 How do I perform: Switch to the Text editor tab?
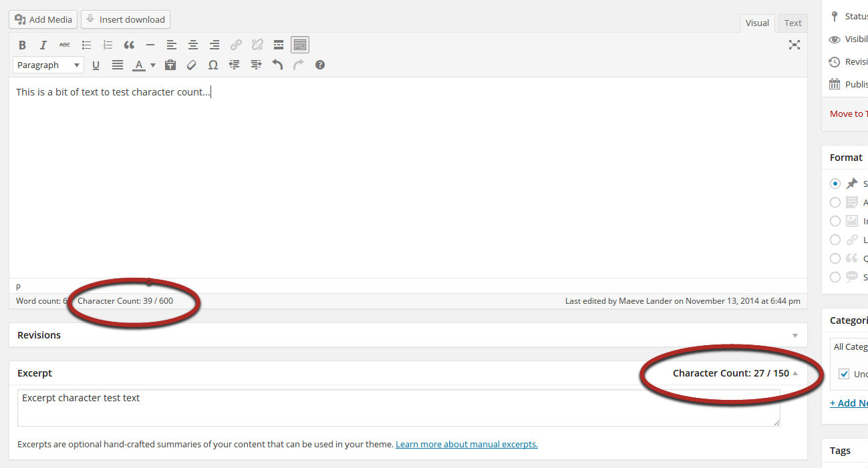tap(792, 23)
